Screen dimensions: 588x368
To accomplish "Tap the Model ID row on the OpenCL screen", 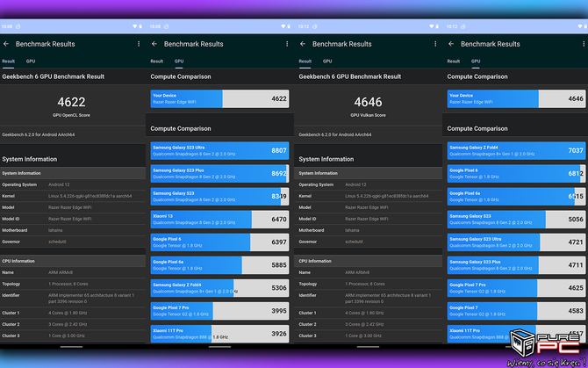I will point(73,219).
